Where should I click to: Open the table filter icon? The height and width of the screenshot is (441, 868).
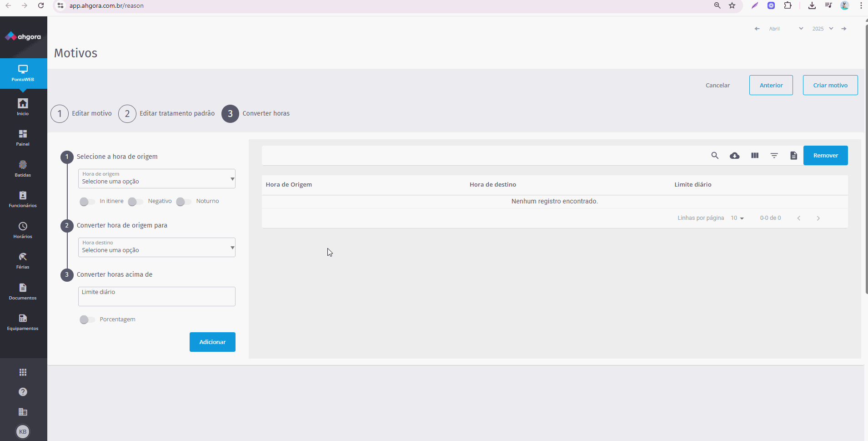pos(774,156)
